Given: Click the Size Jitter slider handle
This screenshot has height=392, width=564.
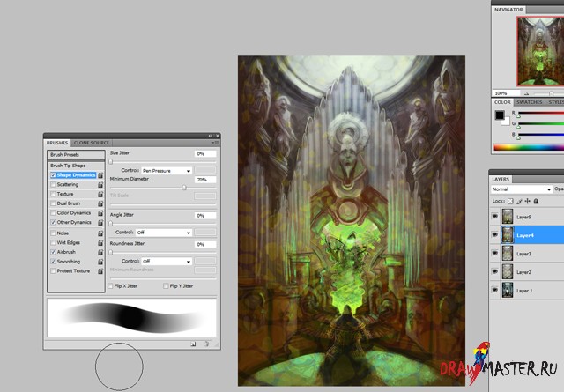Looking at the screenshot, I should click(x=111, y=162).
